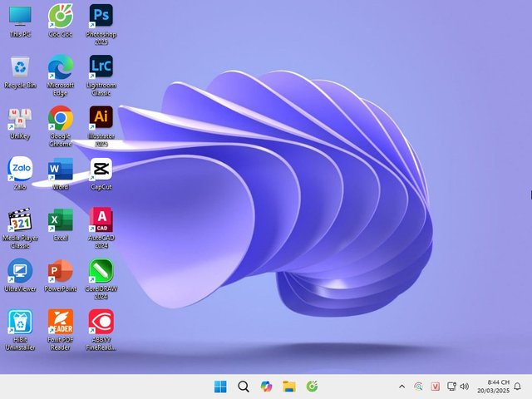Open the clock showing 20/03/2025
This screenshot has height=399, width=532.
tap(493, 387)
